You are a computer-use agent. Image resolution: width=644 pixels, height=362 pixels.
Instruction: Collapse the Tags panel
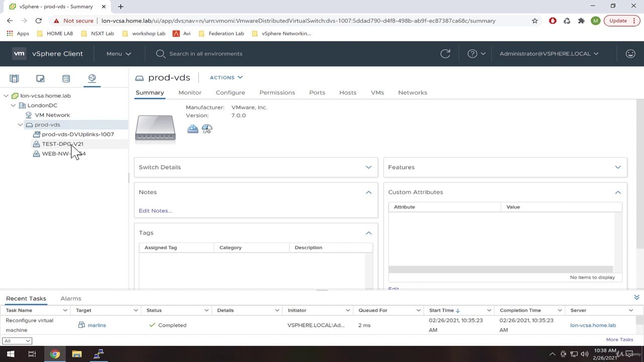368,233
